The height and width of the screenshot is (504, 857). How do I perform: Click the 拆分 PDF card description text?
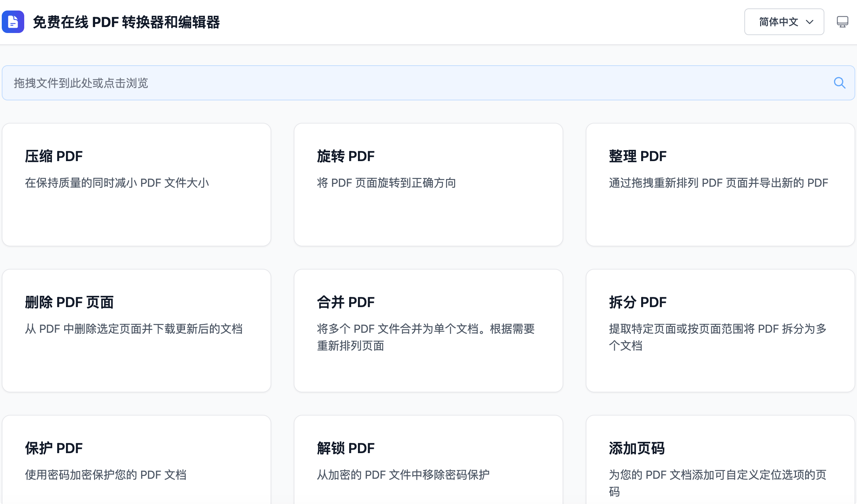717,337
